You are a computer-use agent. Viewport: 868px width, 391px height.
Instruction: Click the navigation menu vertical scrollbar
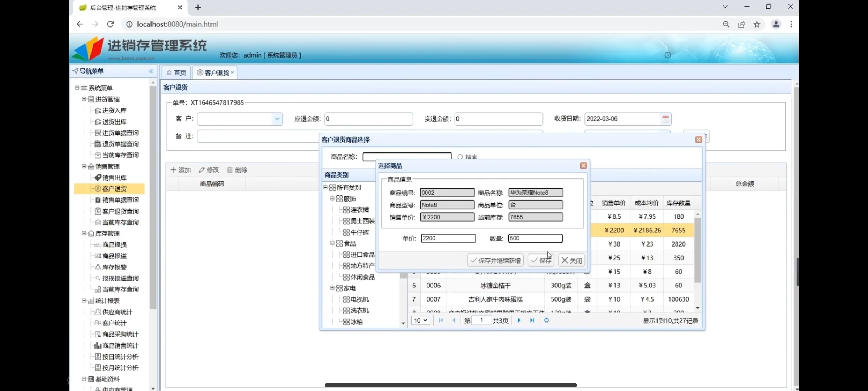[153, 197]
